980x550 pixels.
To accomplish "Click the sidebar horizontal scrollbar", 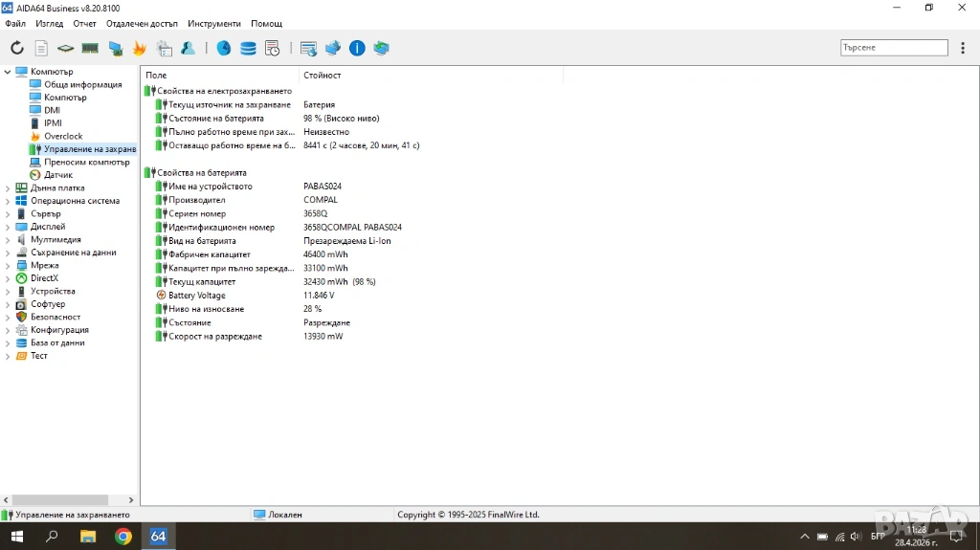I will tap(57, 499).
